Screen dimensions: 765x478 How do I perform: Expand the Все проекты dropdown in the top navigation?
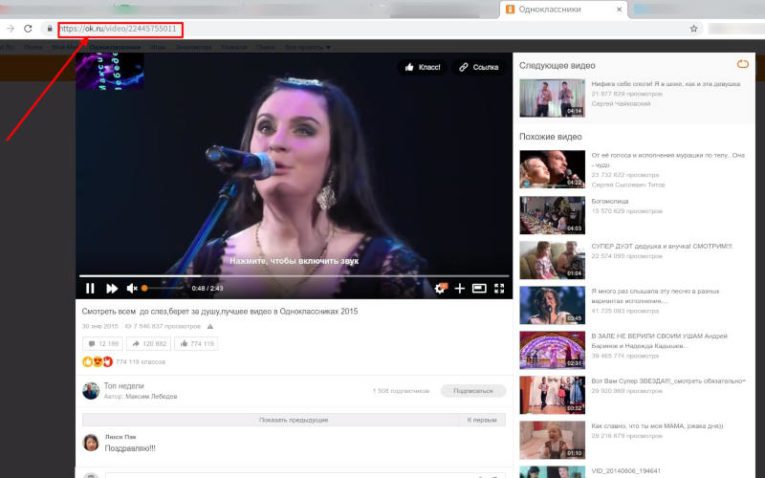pyautogui.click(x=308, y=47)
